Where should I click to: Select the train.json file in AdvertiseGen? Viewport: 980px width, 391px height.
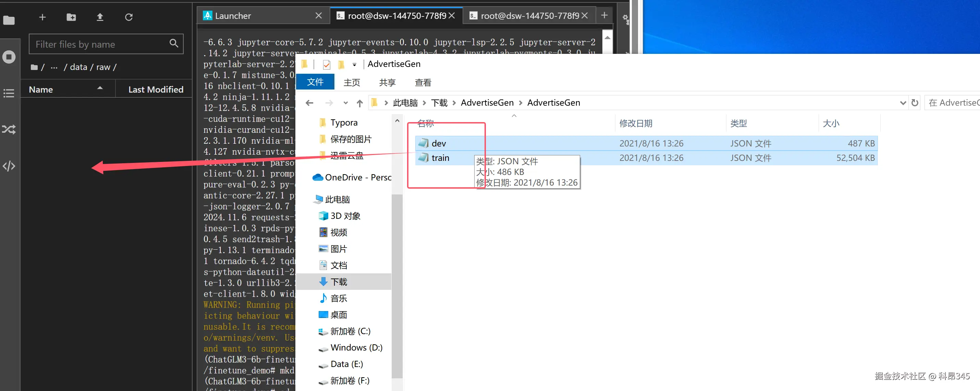click(441, 158)
